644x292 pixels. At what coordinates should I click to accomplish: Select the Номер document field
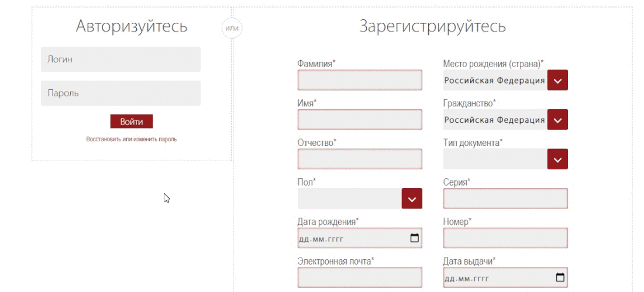(x=505, y=238)
